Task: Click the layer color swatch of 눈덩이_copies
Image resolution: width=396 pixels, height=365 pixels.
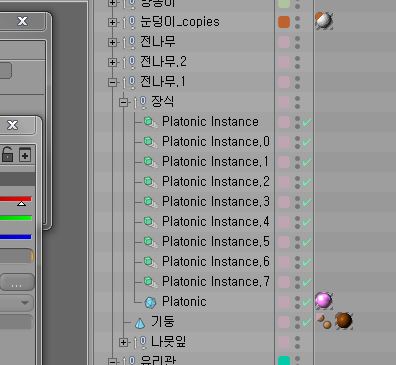Action: [x=284, y=22]
